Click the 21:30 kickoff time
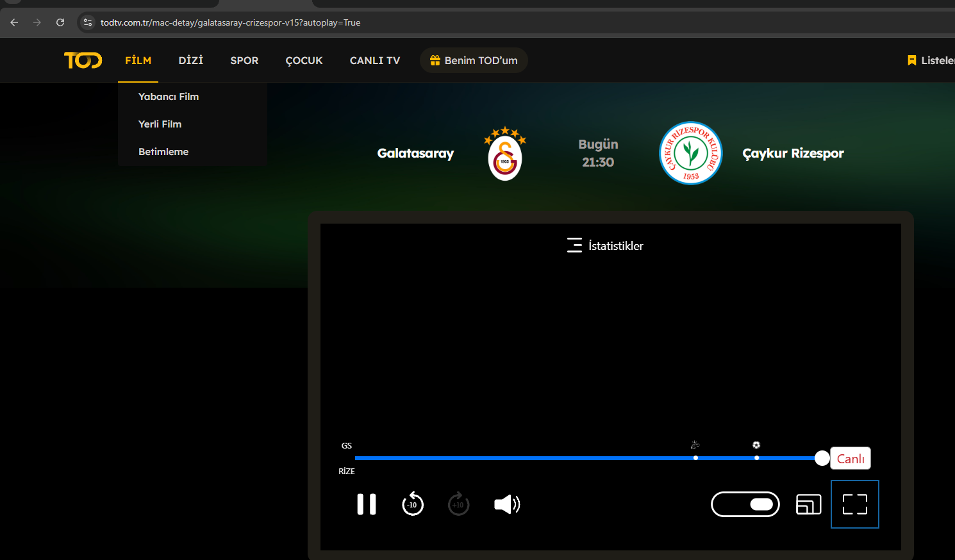Image resolution: width=955 pixels, height=560 pixels. click(x=598, y=162)
